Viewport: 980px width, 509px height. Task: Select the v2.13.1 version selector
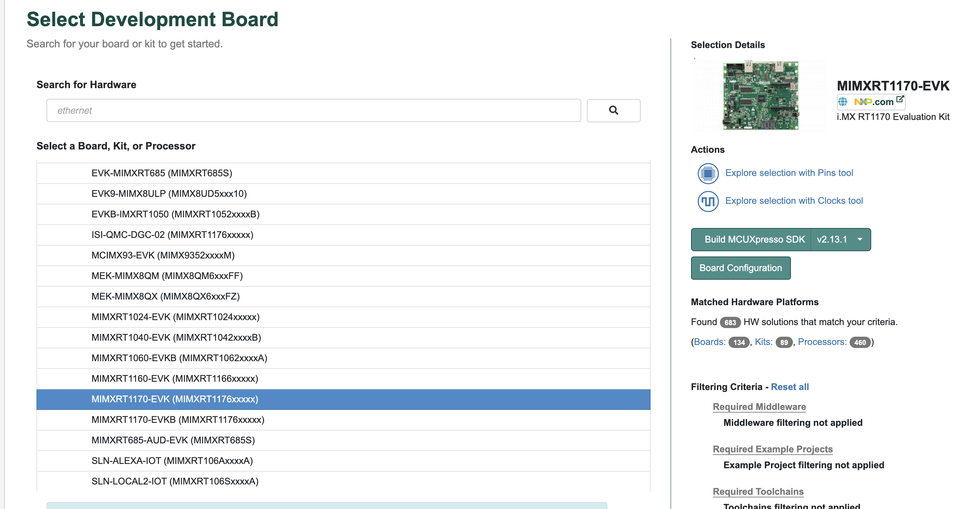coord(832,240)
